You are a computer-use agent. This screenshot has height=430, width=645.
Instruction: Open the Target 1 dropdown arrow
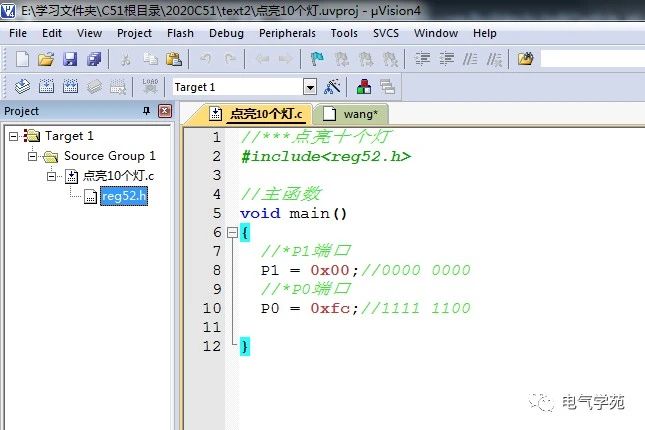310,87
